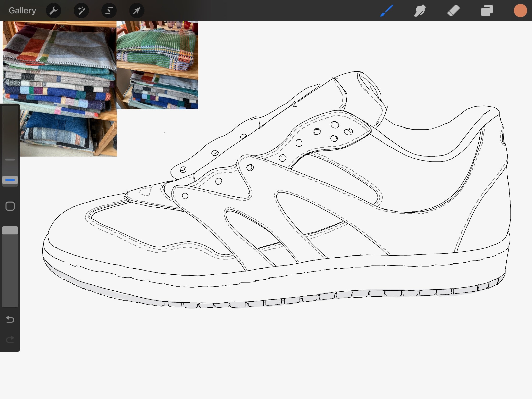The image size is (532, 399).
Task: Redo the last undone stroke
Action: 10,340
